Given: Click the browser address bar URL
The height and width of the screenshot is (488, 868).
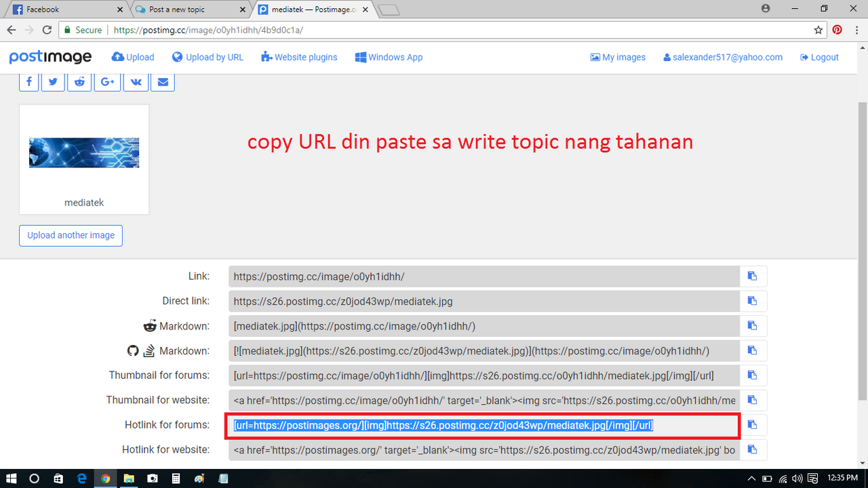Looking at the screenshot, I should (x=208, y=30).
